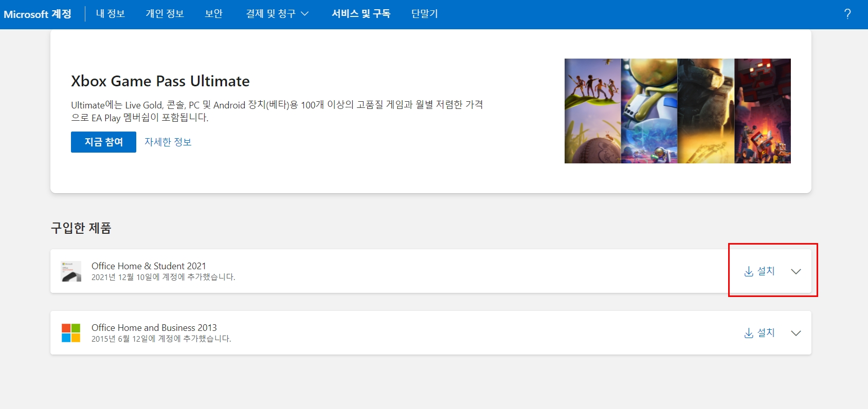Select the 서비스 및 구독 tab
The height and width of the screenshot is (409, 868).
pos(361,14)
